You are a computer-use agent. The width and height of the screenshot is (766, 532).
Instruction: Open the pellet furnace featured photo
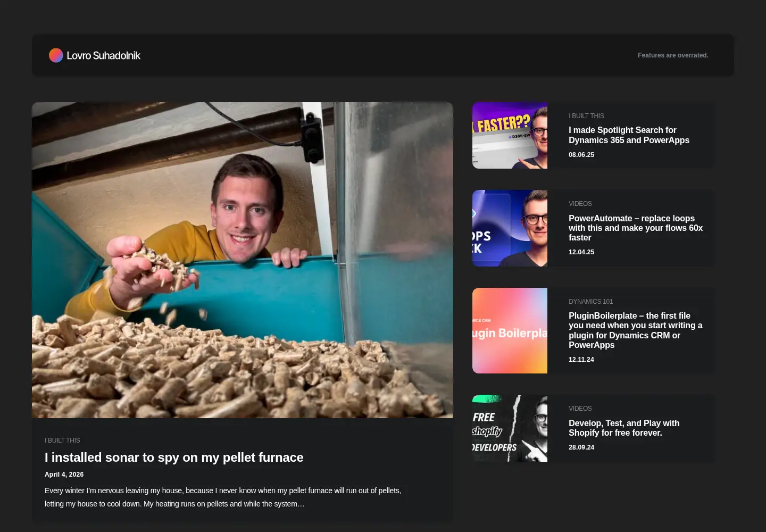tap(243, 260)
